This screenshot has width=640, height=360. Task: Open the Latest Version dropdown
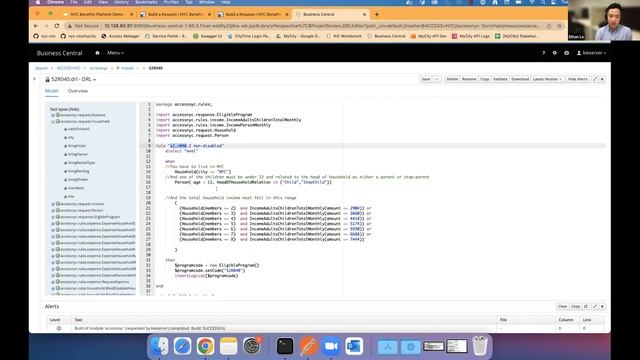[547, 79]
